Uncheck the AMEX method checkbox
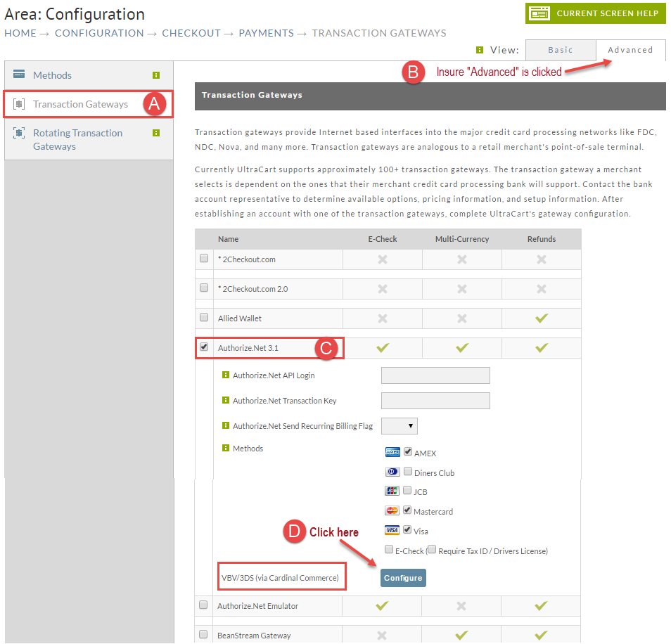This screenshot has width=671, height=644. (x=408, y=451)
